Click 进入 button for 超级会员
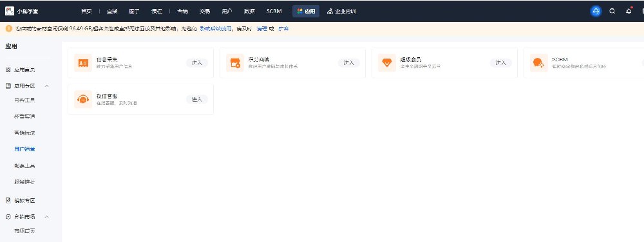This screenshot has height=242, width=644. (x=501, y=63)
